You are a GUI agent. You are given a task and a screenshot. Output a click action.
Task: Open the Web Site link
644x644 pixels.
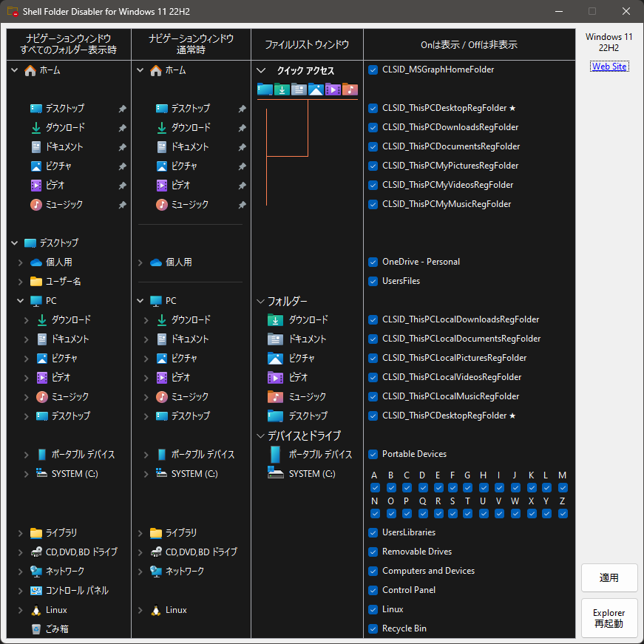tap(609, 67)
